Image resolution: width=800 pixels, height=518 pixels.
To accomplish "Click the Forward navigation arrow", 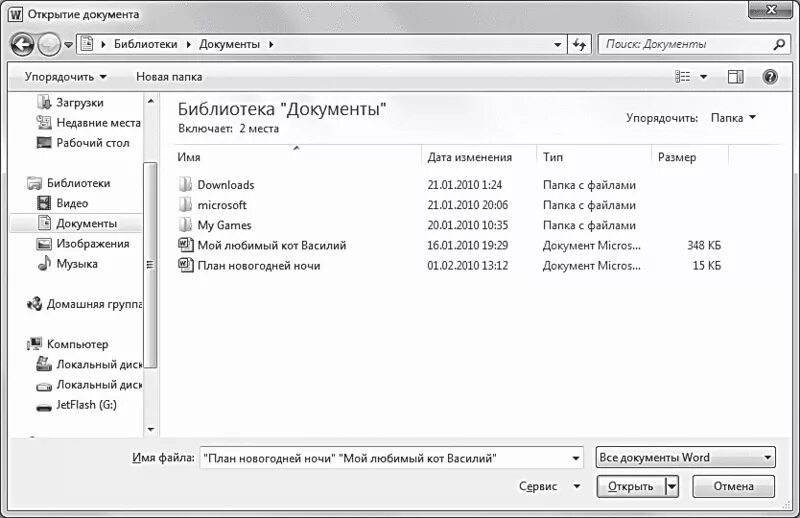I will pyautogui.click(x=49, y=45).
